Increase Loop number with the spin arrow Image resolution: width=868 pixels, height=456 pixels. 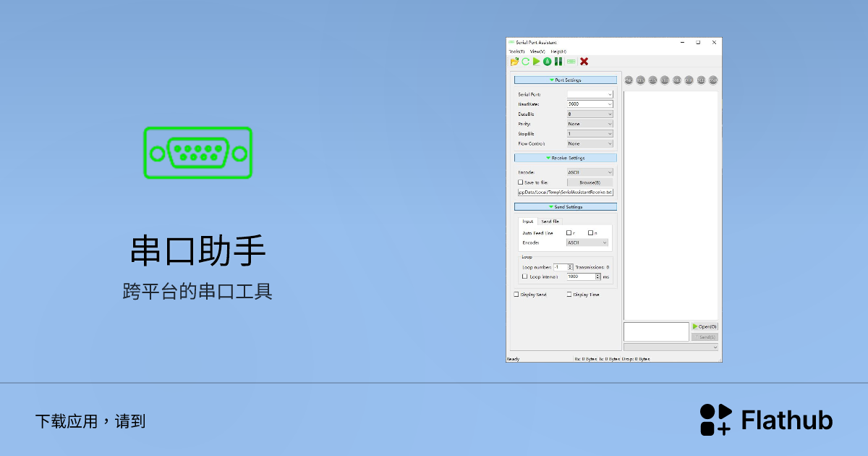(570, 265)
